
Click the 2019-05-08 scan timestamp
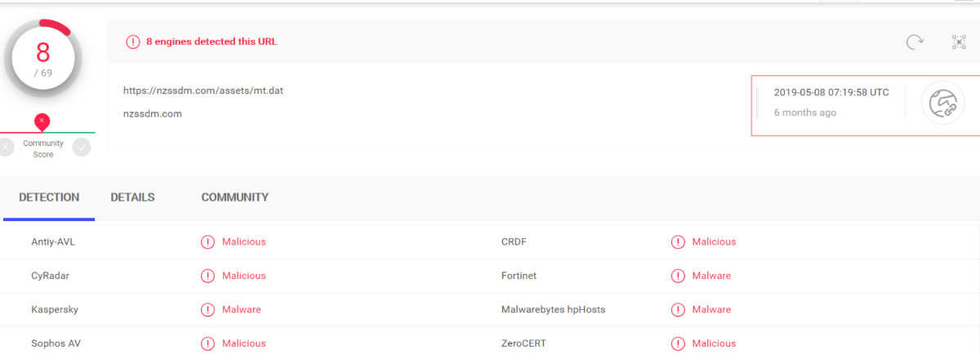point(831,92)
